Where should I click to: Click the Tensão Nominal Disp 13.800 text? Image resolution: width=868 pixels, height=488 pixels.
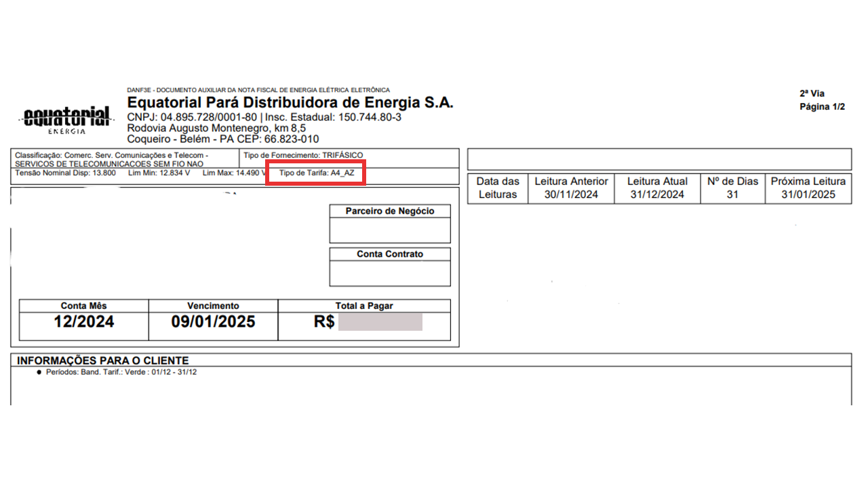click(66, 173)
